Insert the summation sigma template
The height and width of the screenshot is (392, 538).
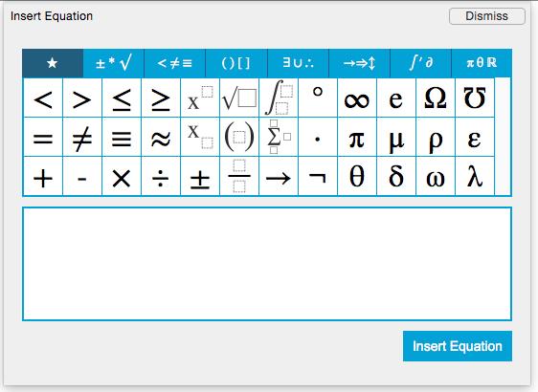279,137
